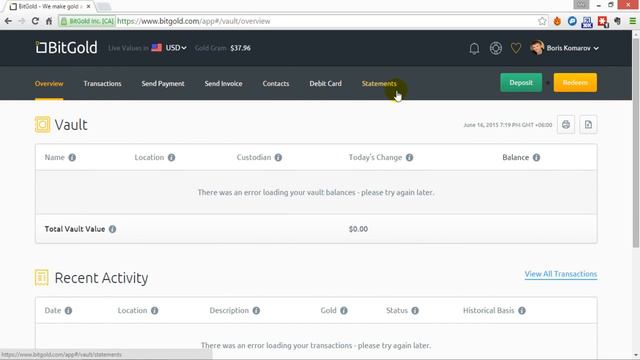Reload the current page

(x=35, y=21)
